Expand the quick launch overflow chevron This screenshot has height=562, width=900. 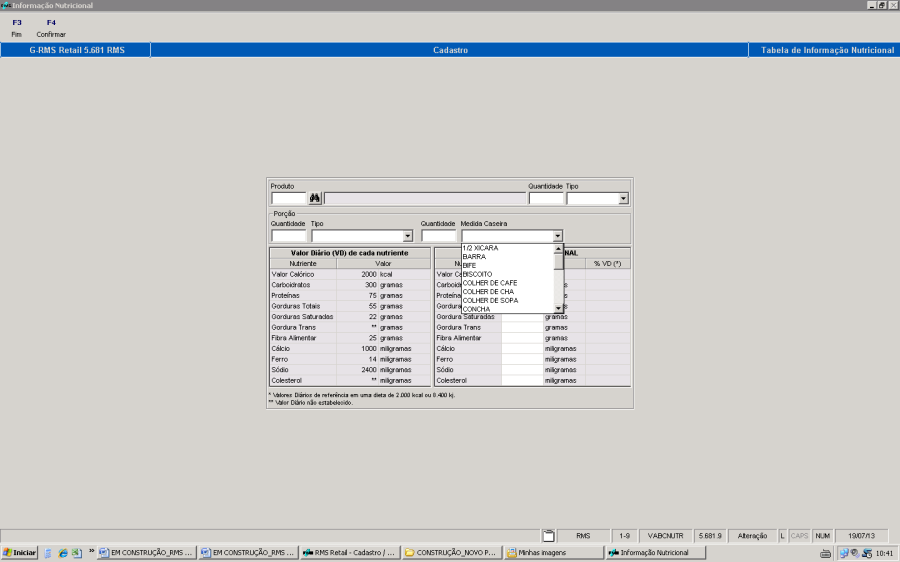pos(91,551)
